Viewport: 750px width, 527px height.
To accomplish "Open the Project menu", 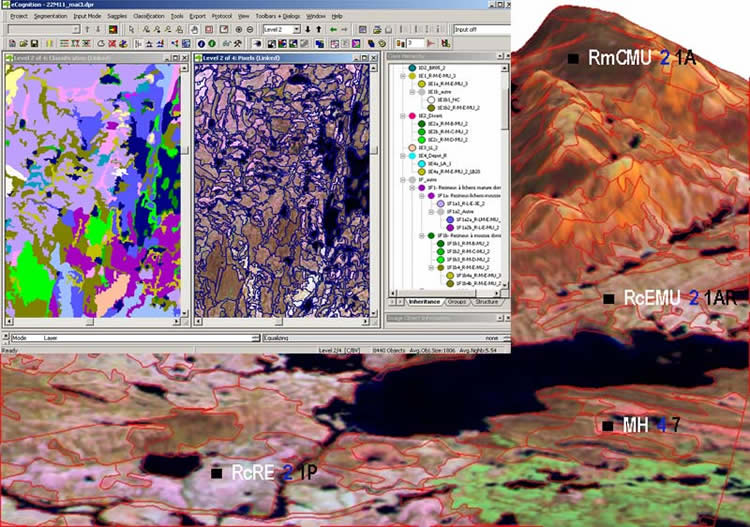I will click(19, 16).
